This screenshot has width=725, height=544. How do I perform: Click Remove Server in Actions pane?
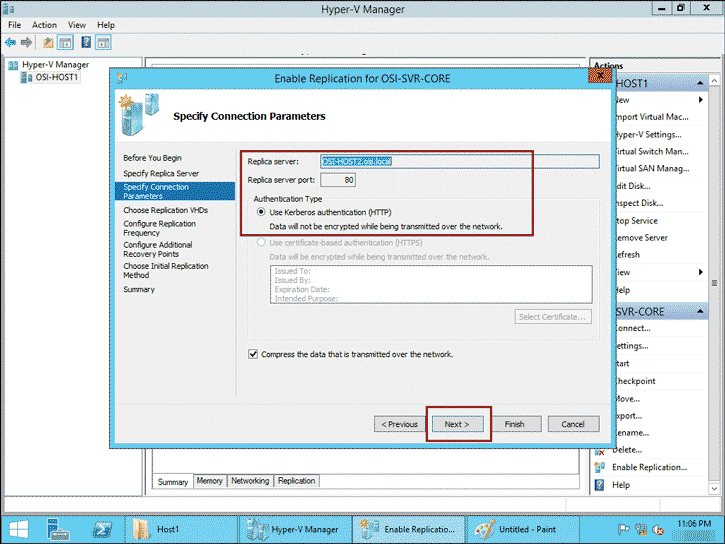pyautogui.click(x=641, y=238)
